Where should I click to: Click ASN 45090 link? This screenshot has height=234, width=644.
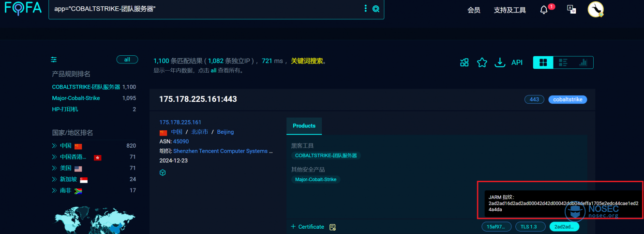tap(181, 141)
